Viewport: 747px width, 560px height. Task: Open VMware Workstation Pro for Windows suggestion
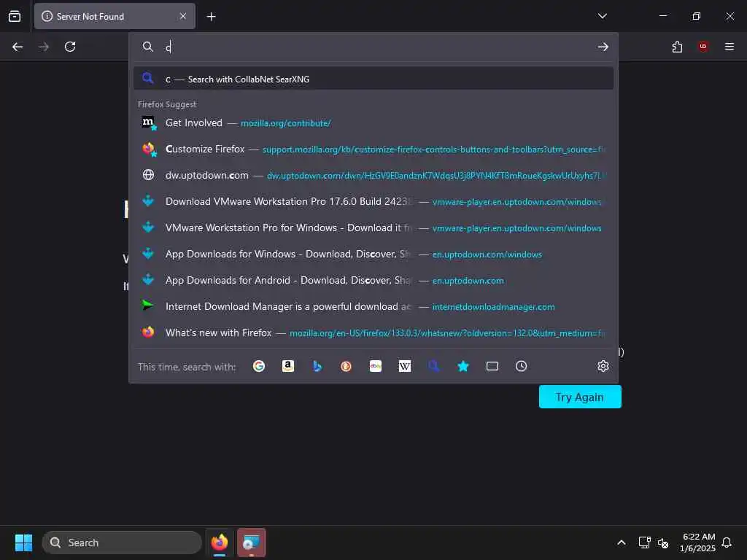pyautogui.click(x=373, y=227)
